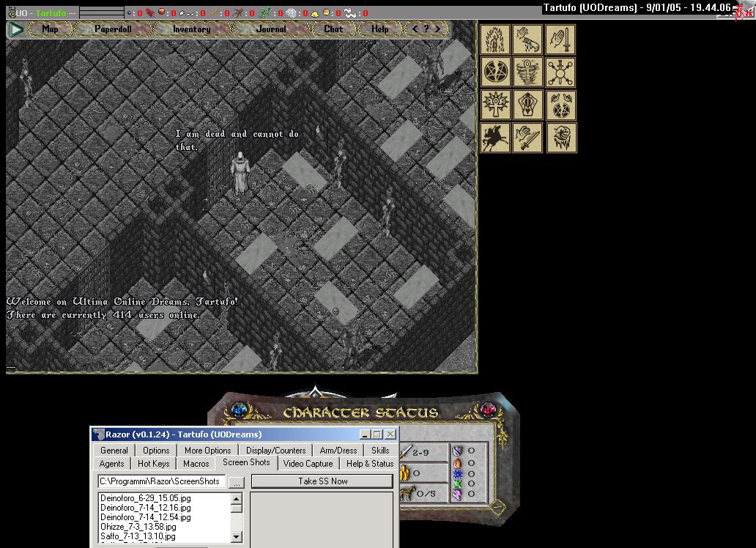Switch to Razor General tab
The width and height of the screenshot is (756, 548).
[x=114, y=450]
